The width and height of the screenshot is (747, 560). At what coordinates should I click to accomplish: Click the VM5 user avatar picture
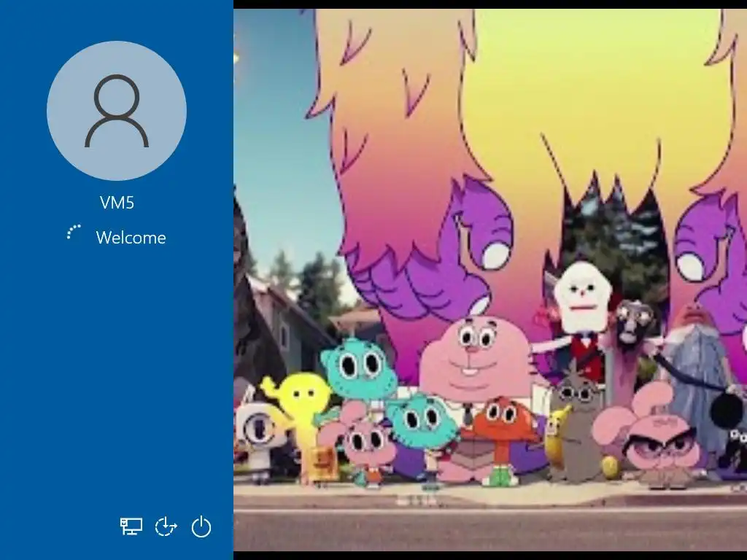[x=117, y=111]
